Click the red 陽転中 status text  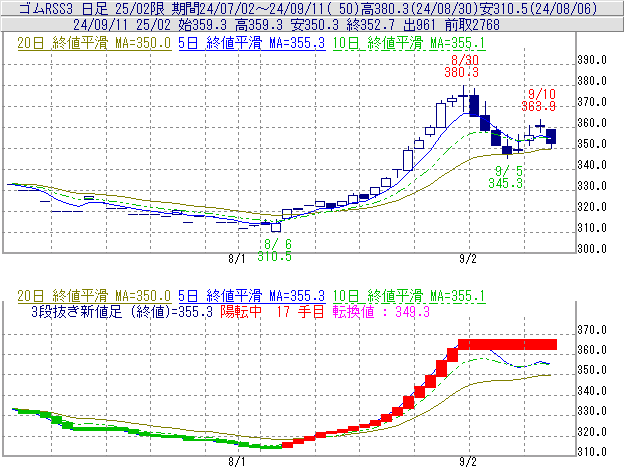[241, 311]
